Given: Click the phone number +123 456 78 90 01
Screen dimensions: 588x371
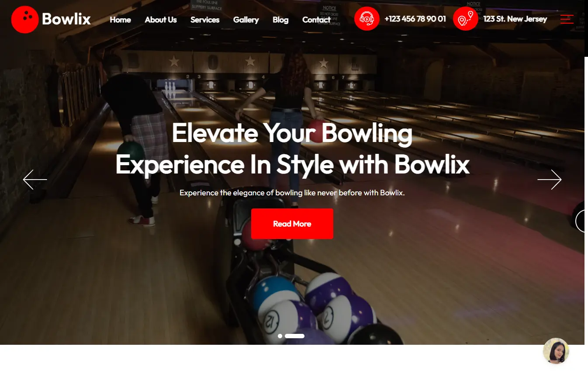Looking at the screenshot, I should 415,19.
